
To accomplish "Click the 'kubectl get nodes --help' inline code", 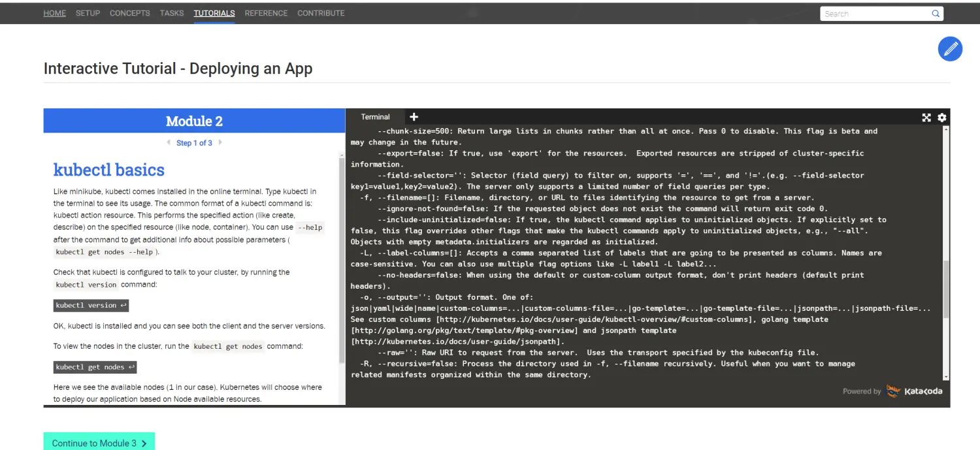I will [104, 252].
